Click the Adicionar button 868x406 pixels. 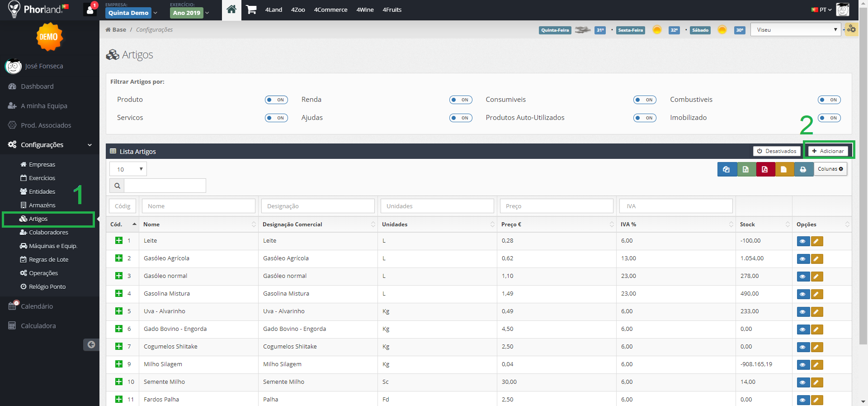coord(828,151)
